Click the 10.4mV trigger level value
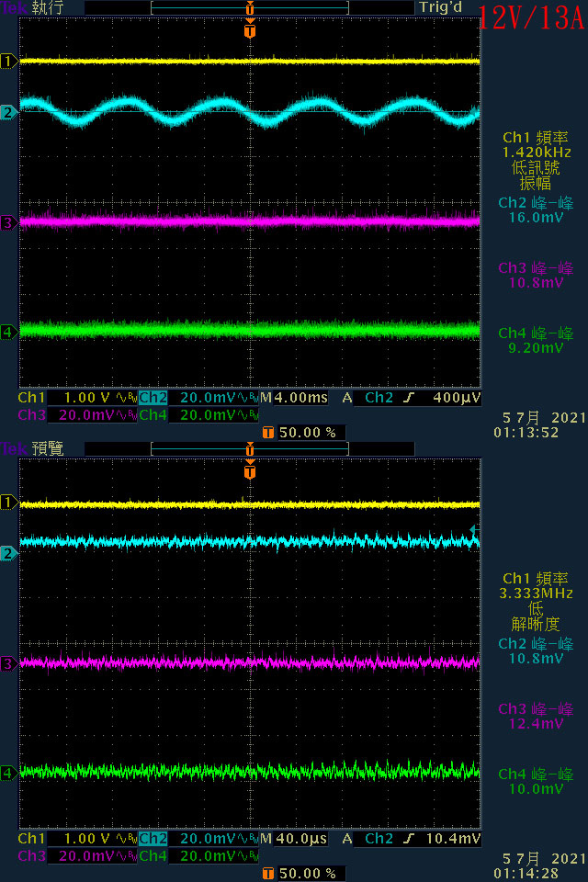The image size is (588, 882). pos(454,839)
